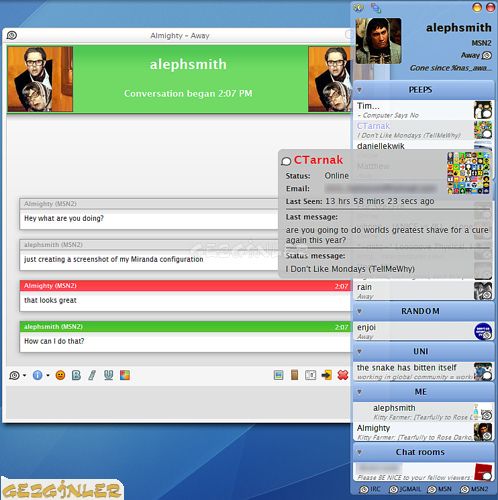Collapse the ME group
498x500 pixels.
point(360,392)
